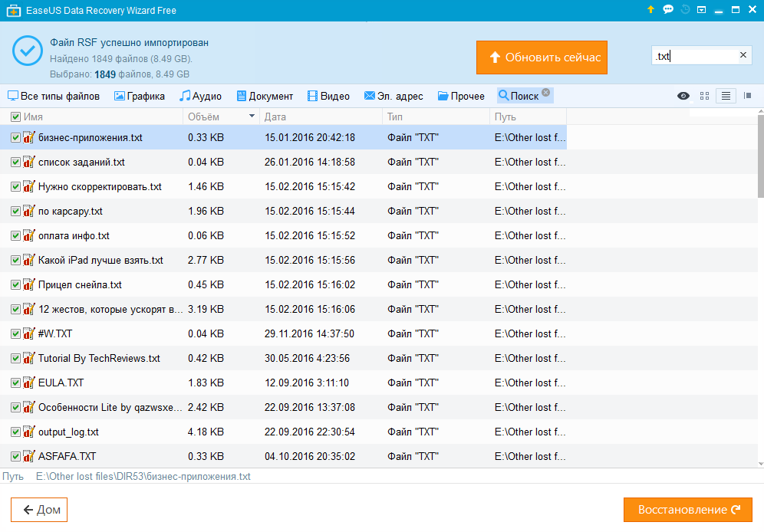Open the feedback chat bubble icon
The width and height of the screenshot is (764, 532).
668,9
